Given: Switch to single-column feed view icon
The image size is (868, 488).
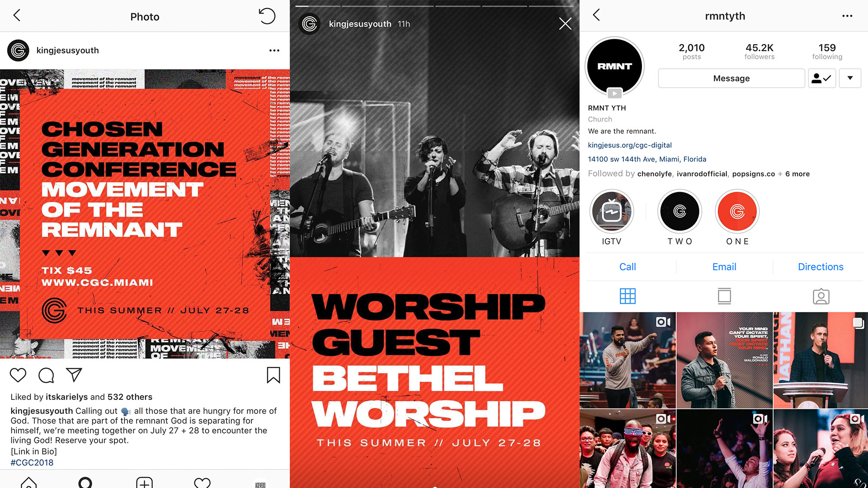Looking at the screenshot, I should [724, 296].
